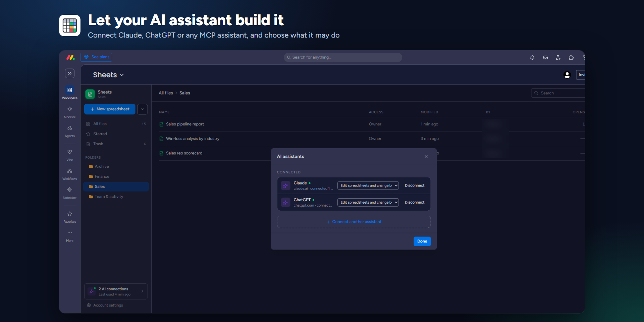This screenshot has height=322, width=644.
Task: Click the user avatar icon
Action: pyautogui.click(x=567, y=75)
